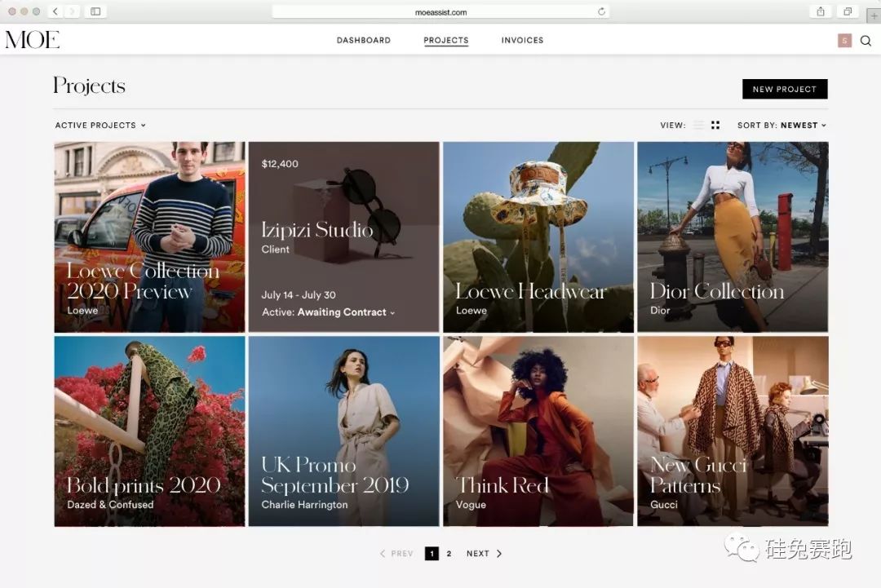Show all tabs with the tabs icon
The width and height of the screenshot is (881, 588).
pyautogui.click(x=848, y=11)
